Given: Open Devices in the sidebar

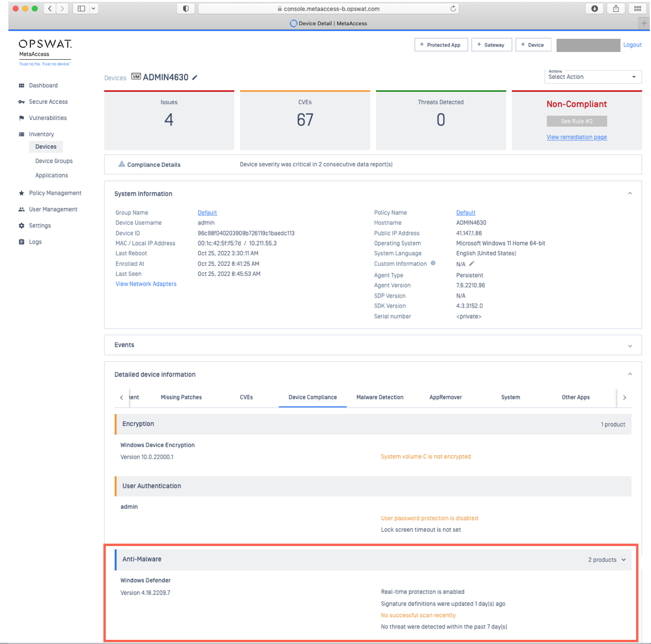Looking at the screenshot, I should point(45,146).
